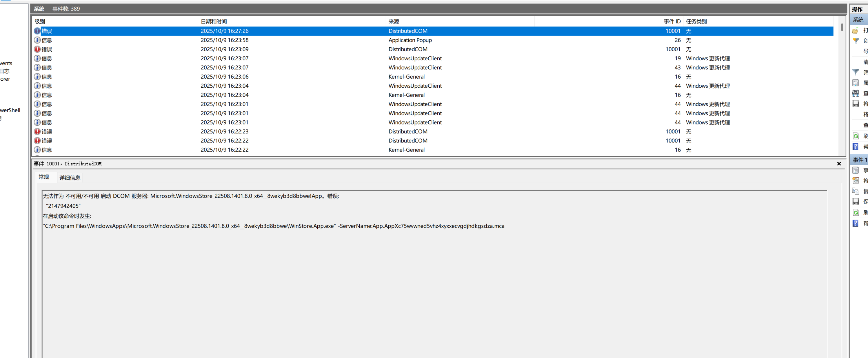868x358 pixels.
Task: Select the WindowsUpdateClient row with event ID 19
Action: point(433,58)
